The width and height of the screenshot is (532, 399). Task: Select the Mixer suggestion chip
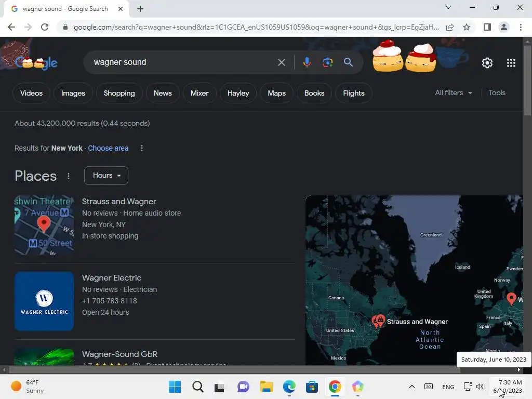pos(199,93)
